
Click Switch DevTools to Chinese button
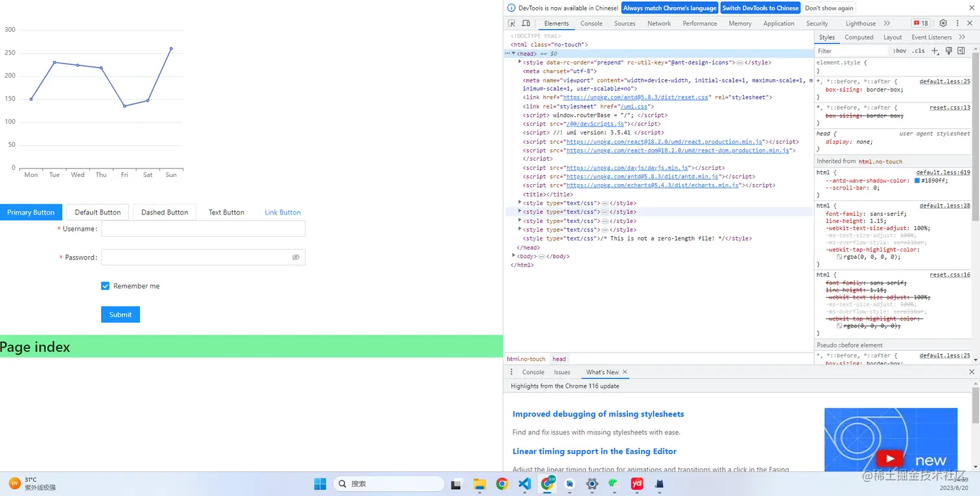point(760,8)
